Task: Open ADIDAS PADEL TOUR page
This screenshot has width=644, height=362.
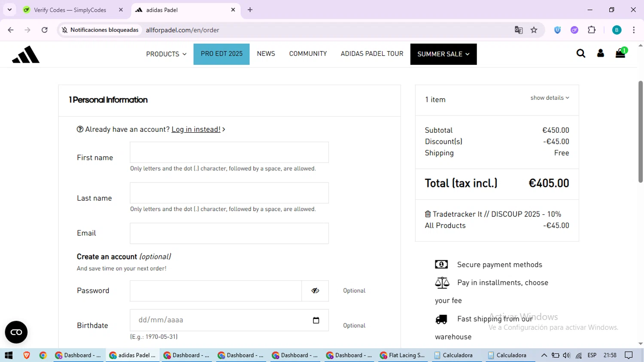Action: pos(372,54)
